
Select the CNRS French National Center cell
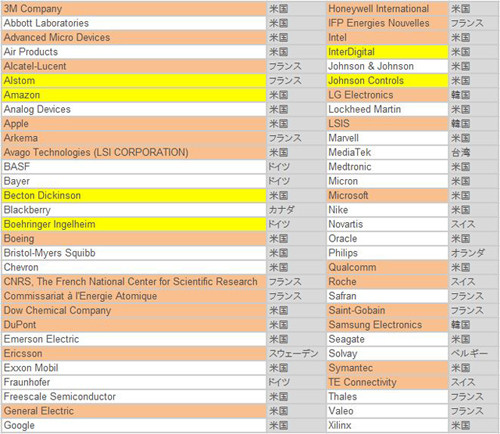(134, 282)
